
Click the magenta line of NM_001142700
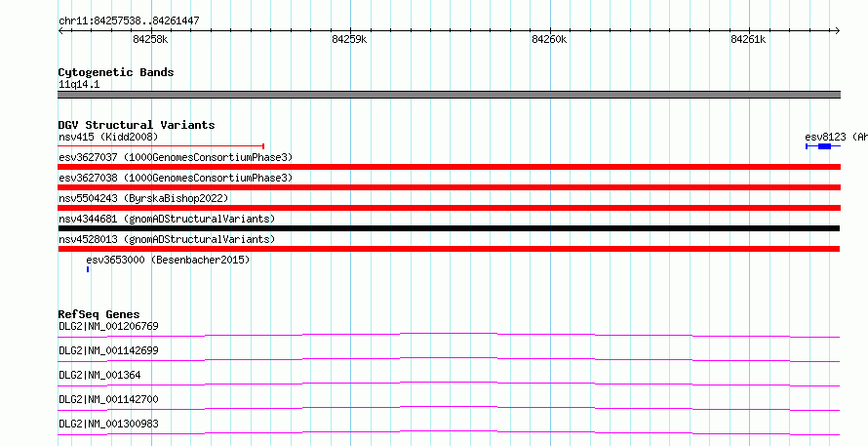(449, 408)
